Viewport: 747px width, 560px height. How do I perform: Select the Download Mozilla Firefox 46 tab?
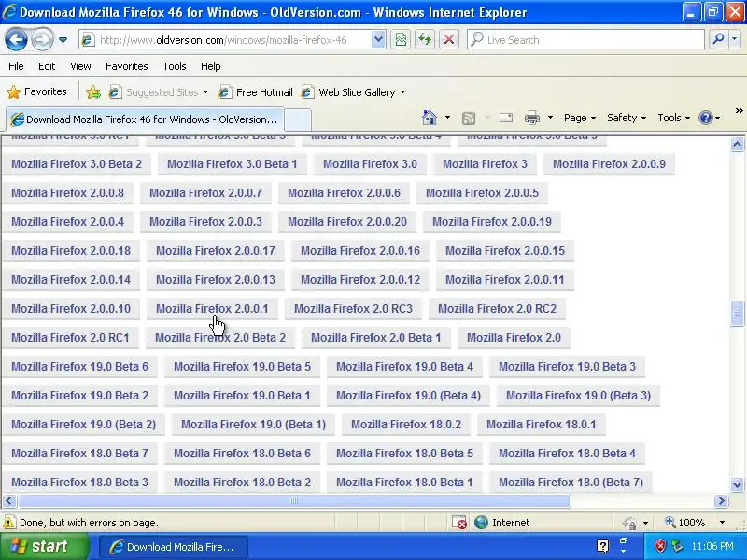pyautogui.click(x=145, y=119)
